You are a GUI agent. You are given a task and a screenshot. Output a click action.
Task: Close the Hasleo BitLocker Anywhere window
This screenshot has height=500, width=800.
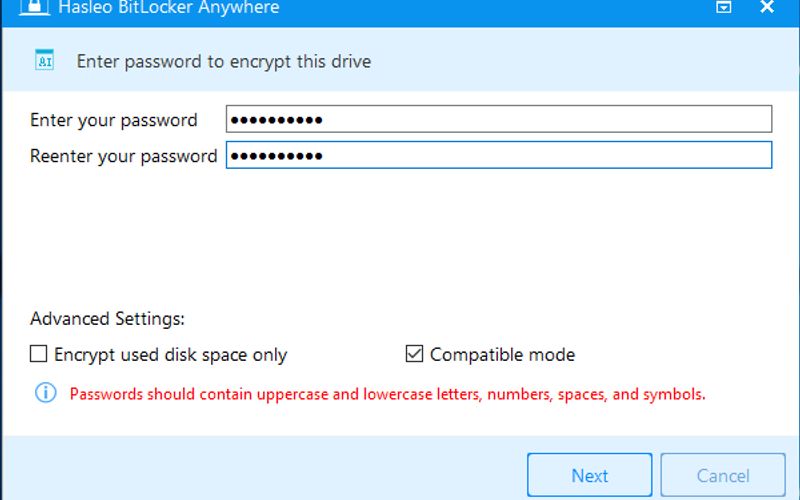[x=767, y=7]
